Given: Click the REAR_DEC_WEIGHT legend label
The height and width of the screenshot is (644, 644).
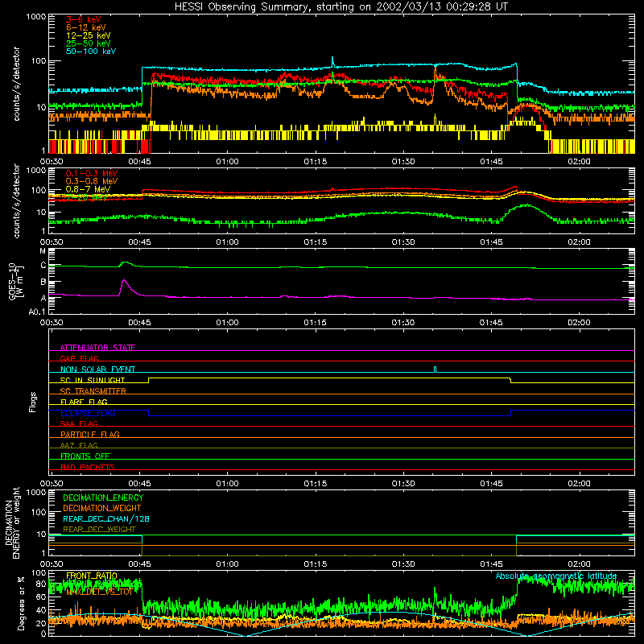Looking at the screenshot, I should pyautogui.click(x=99, y=530).
